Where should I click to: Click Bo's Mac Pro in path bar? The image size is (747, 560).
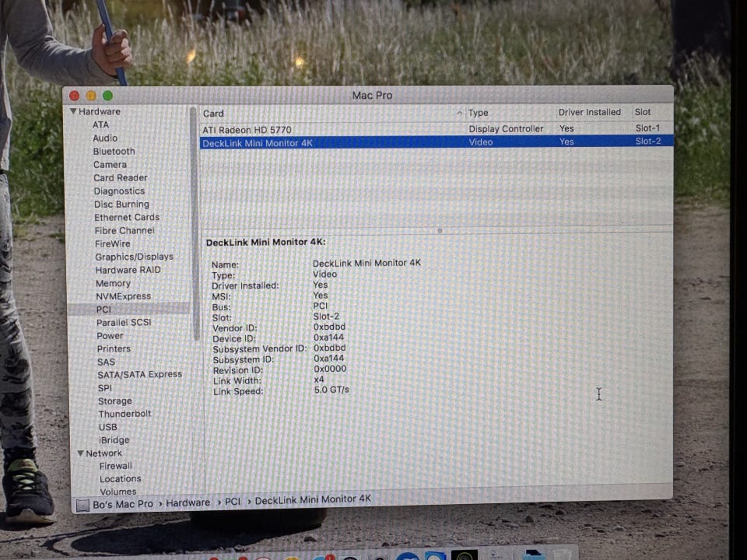[123, 504]
